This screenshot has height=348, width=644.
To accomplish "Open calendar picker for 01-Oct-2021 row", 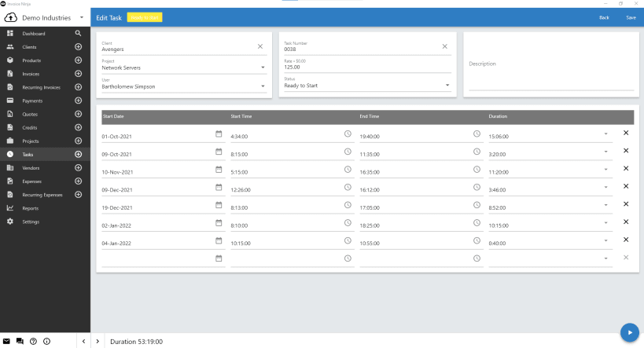I will click(x=219, y=134).
